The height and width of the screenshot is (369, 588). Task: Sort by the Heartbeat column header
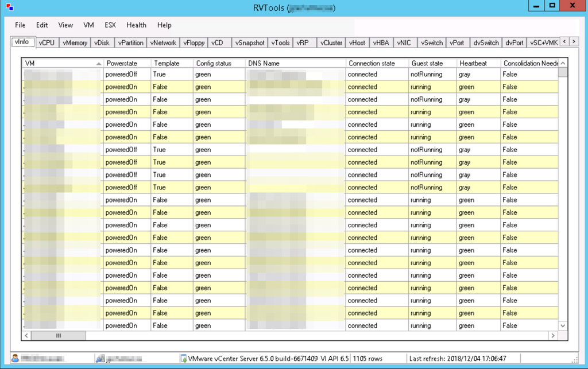coord(478,63)
